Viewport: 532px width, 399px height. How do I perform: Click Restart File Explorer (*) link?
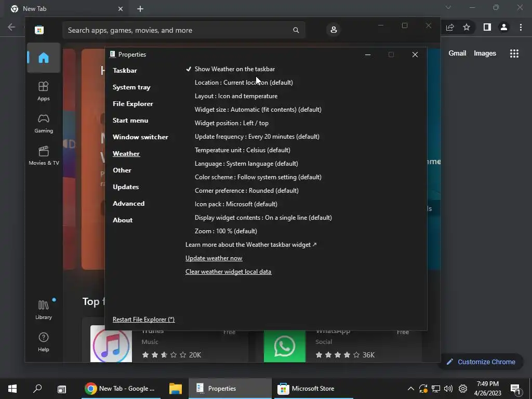coord(143,320)
